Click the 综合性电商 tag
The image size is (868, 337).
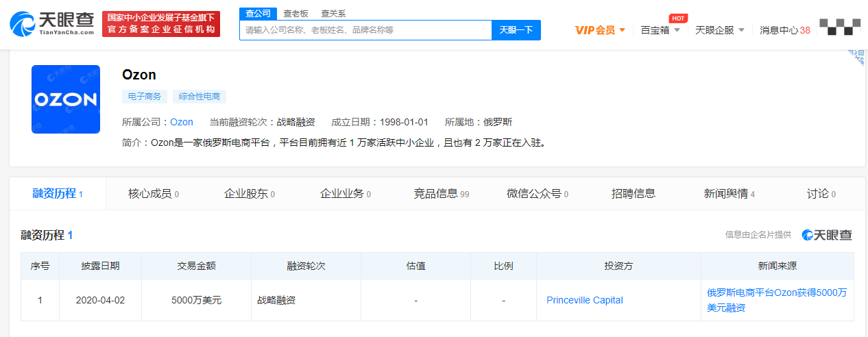199,97
